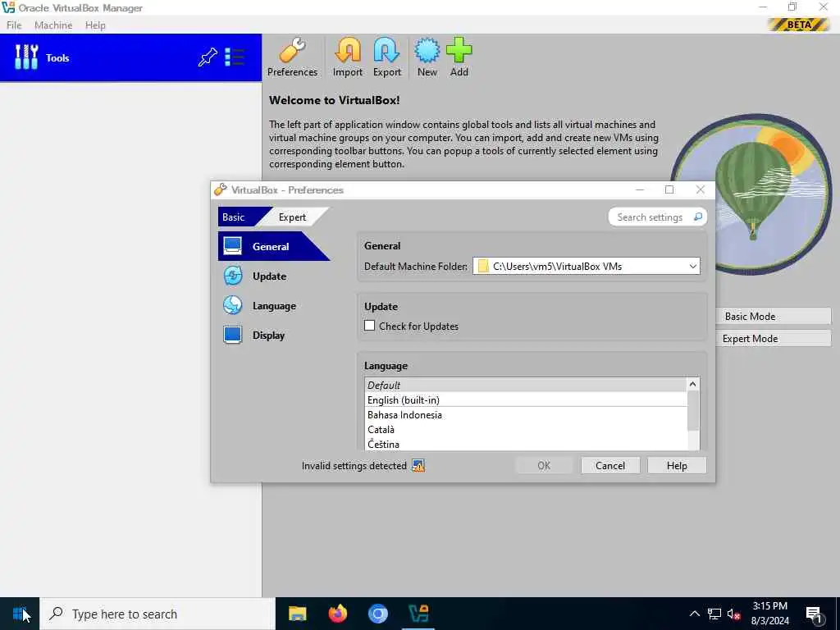Click the BETA badge in menu bar
Image resolution: width=840 pixels, height=630 pixels.
click(799, 25)
